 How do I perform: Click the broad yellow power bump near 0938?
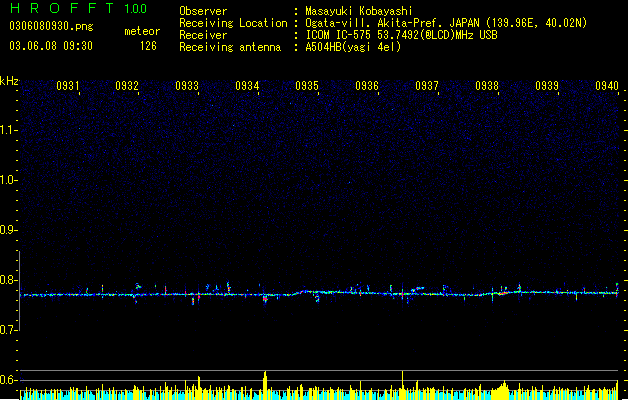[501, 390]
